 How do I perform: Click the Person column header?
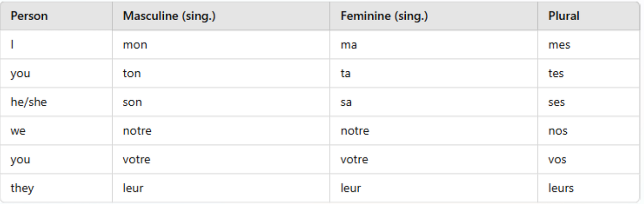(56, 16)
